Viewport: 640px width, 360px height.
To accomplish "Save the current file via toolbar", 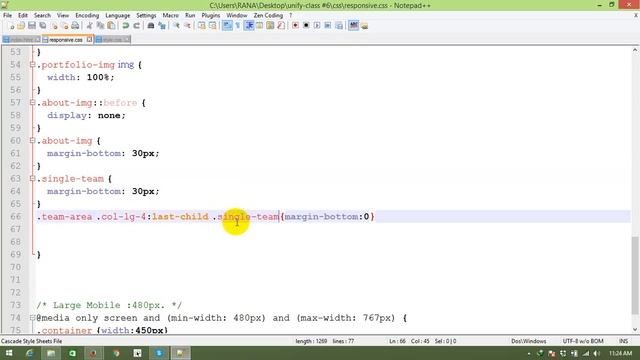I will click(x=32, y=26).
